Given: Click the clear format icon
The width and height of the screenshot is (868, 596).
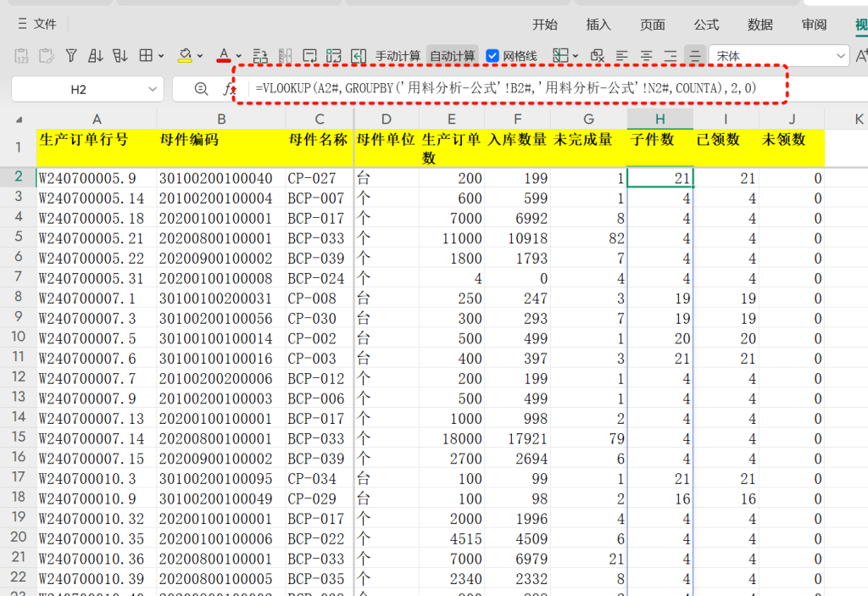Looking at the screenshot, I should click(598, 55).
